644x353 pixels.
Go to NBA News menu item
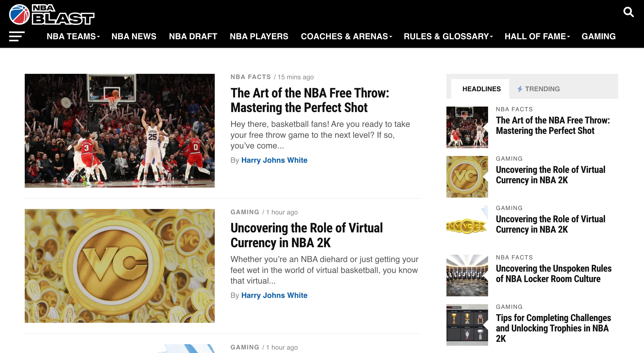(134, 36)
